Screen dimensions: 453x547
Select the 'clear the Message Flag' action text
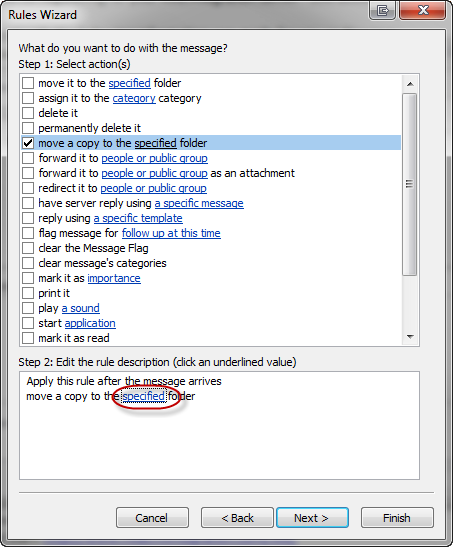[x=93, y=248]
